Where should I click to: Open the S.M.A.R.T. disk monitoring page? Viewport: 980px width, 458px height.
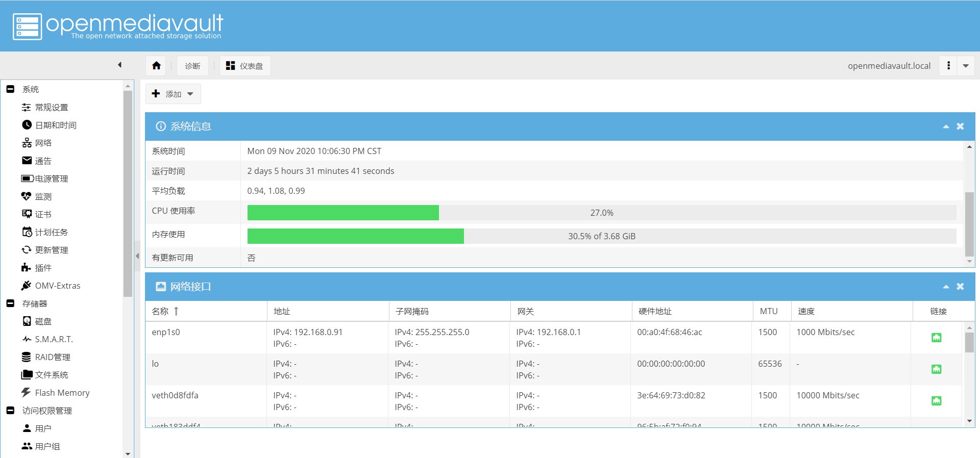point(54,339)
